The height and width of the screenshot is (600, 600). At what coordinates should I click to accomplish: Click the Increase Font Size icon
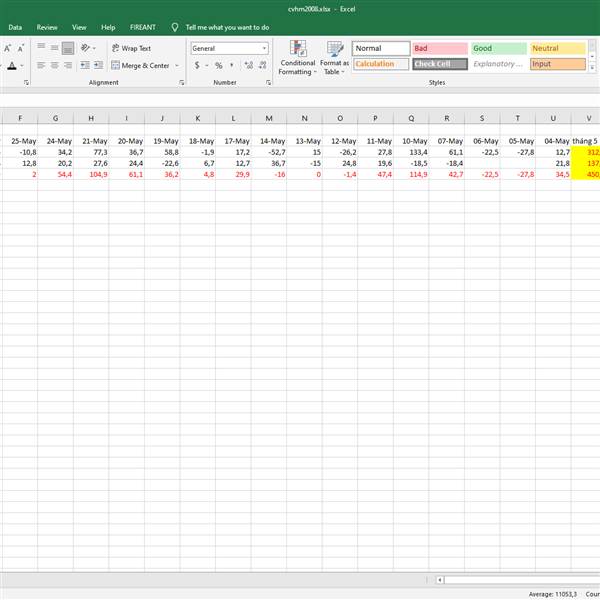pos(8,48)
